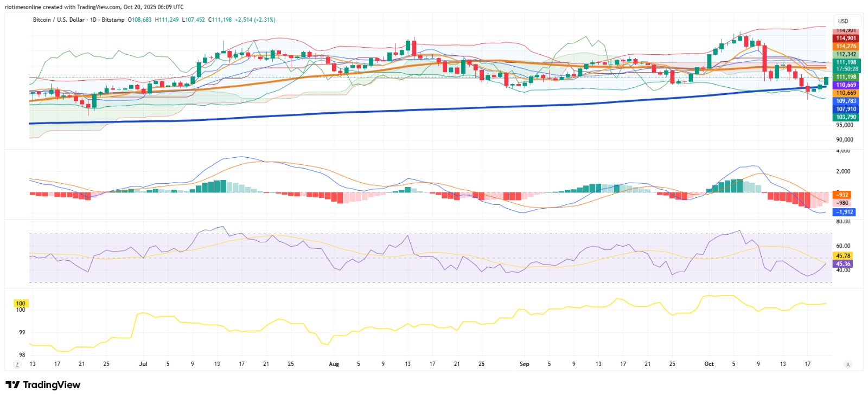
Task: Click the countdown price label 111,198 17:50:28
Action: pos(846,66)
